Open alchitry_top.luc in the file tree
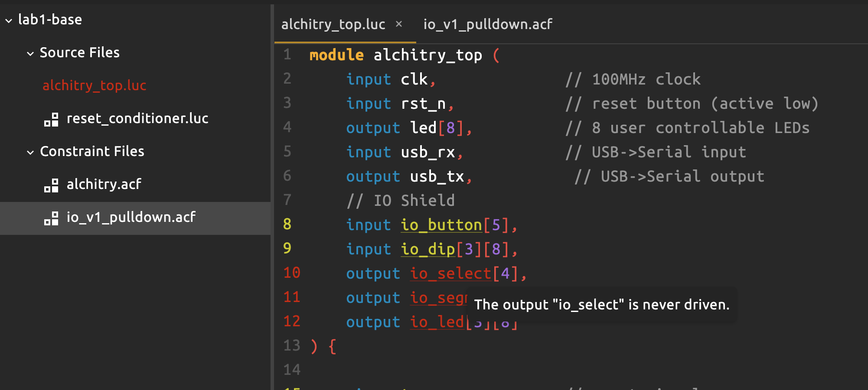Screen dimensions: 868x390 tap(94, 85)
